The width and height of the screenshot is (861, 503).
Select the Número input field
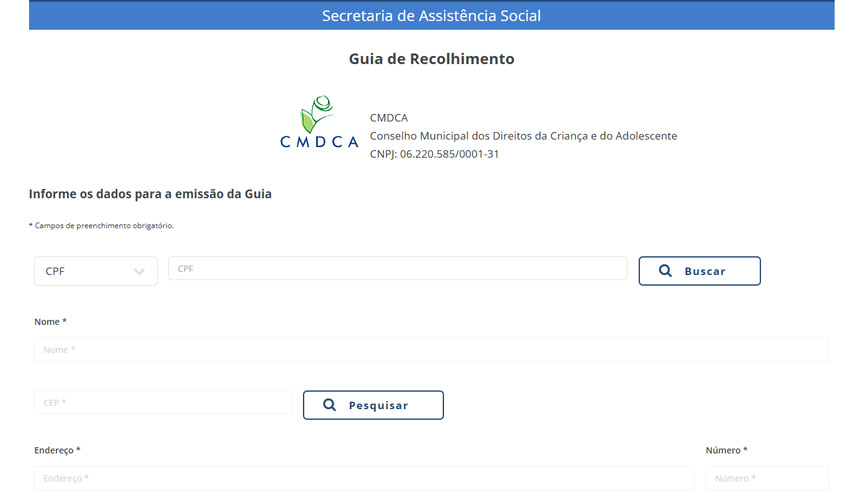766,479
